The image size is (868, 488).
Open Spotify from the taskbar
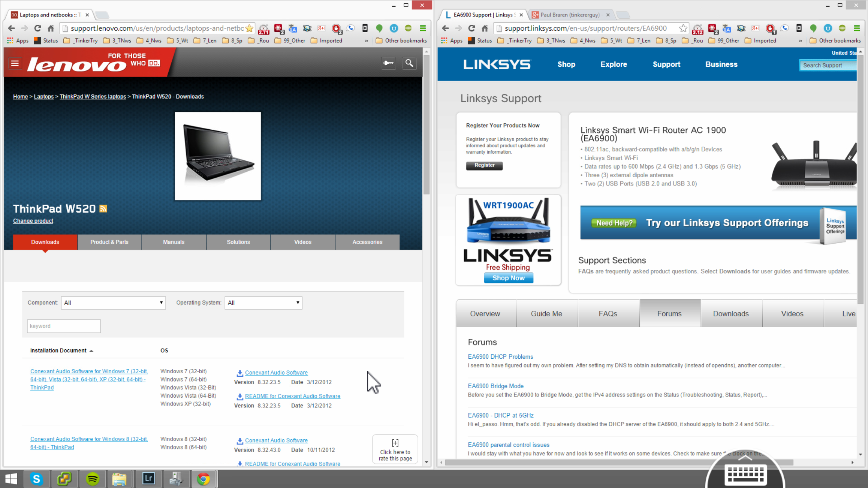[92, 479]
